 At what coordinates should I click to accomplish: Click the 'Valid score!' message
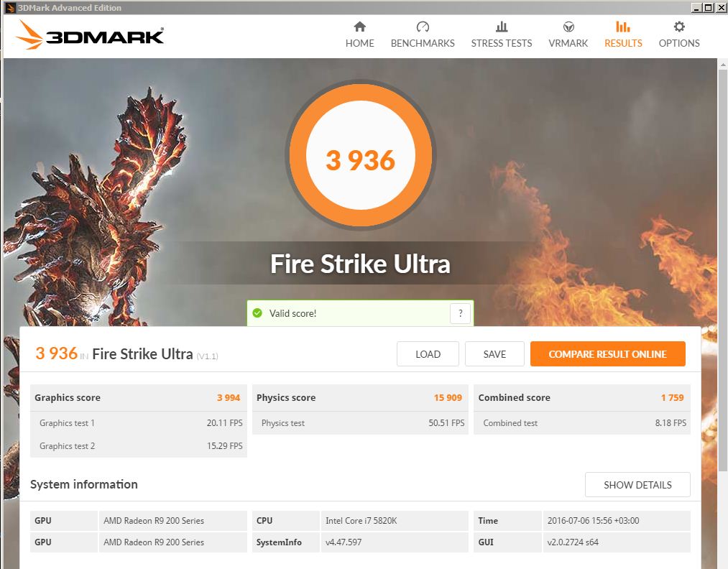click(x=292, y=313)
